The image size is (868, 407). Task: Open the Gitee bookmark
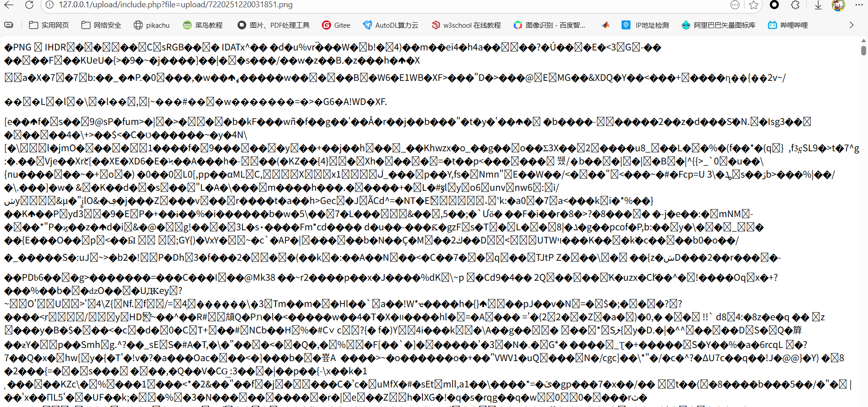(336, 25)
